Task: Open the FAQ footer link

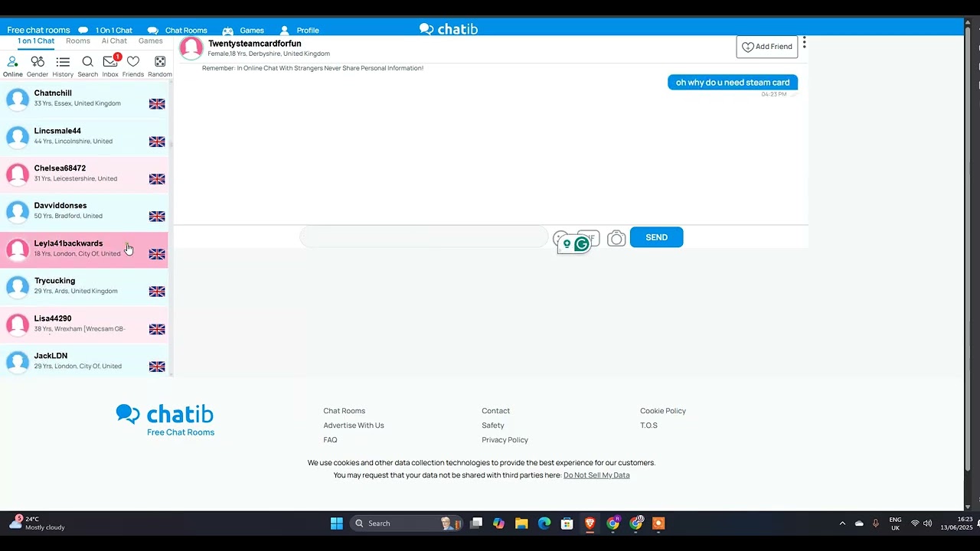Action: [x=330, y=440]
